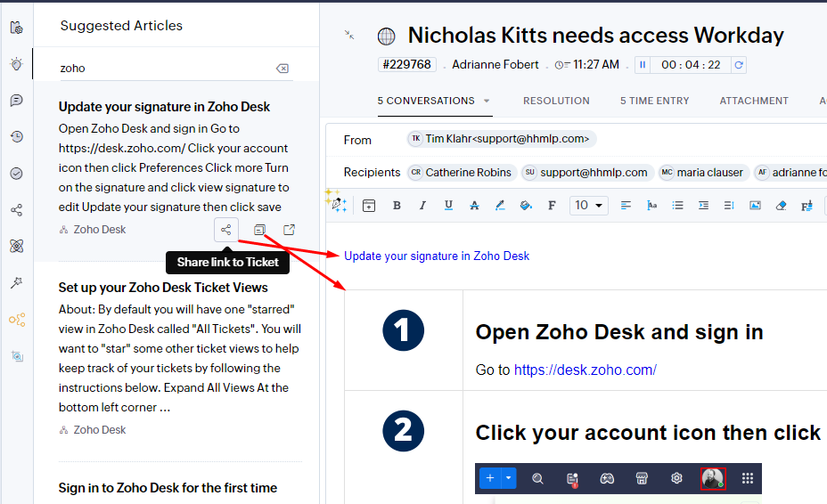Switch to the 5 Time Entry tab
827x504 pixels.
[x=654, y=101]
